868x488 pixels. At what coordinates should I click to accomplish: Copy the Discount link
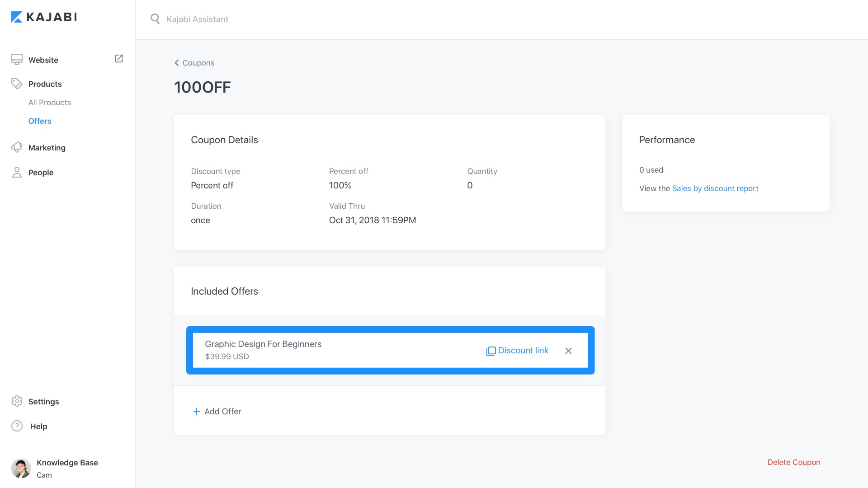pos(517,351)
